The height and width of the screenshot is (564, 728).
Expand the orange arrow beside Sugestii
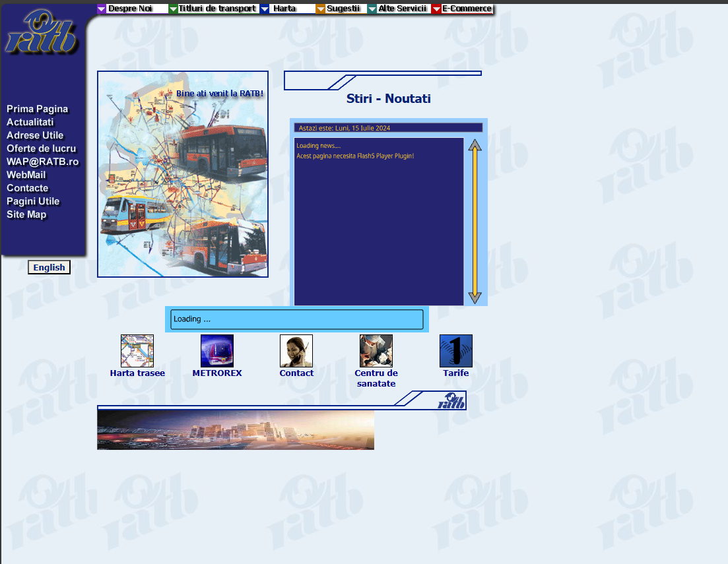(x=320, y=9)
